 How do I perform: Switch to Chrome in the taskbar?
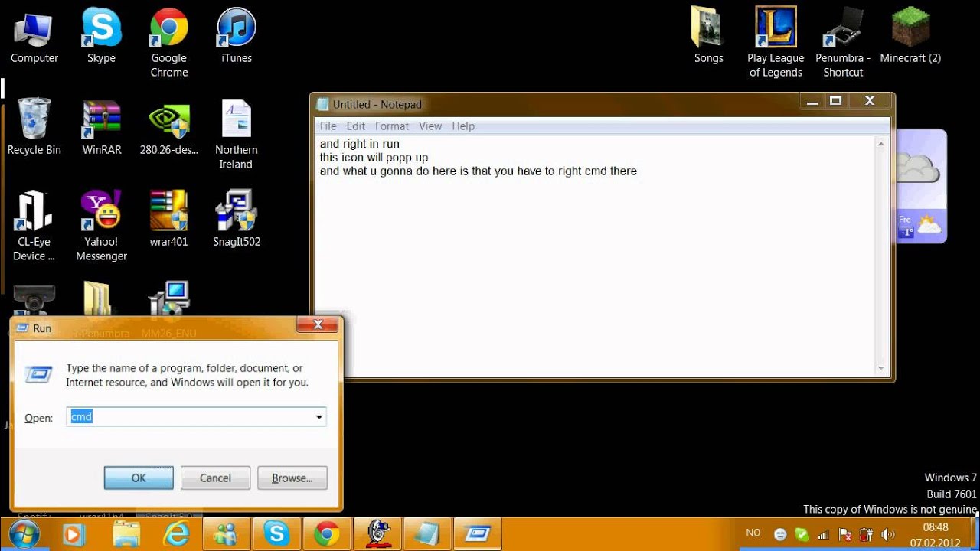click(x=326, y=533)
